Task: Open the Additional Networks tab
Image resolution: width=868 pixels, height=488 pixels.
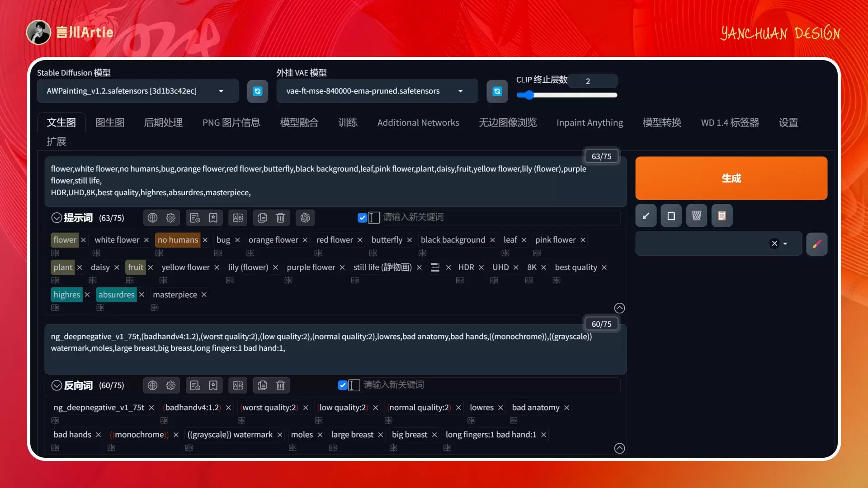Action: (418, 122)
